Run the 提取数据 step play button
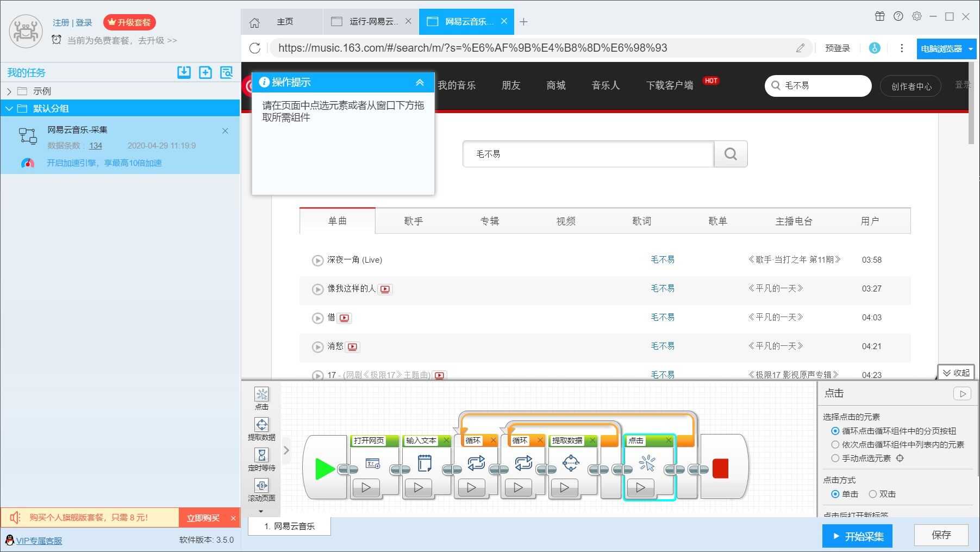 point(564,488)
